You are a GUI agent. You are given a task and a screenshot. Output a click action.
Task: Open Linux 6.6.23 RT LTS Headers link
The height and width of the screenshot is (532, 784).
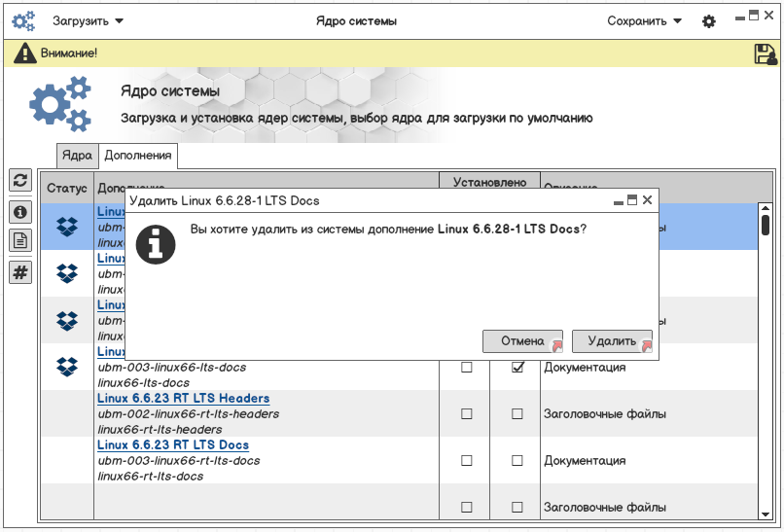coord(183,399)
